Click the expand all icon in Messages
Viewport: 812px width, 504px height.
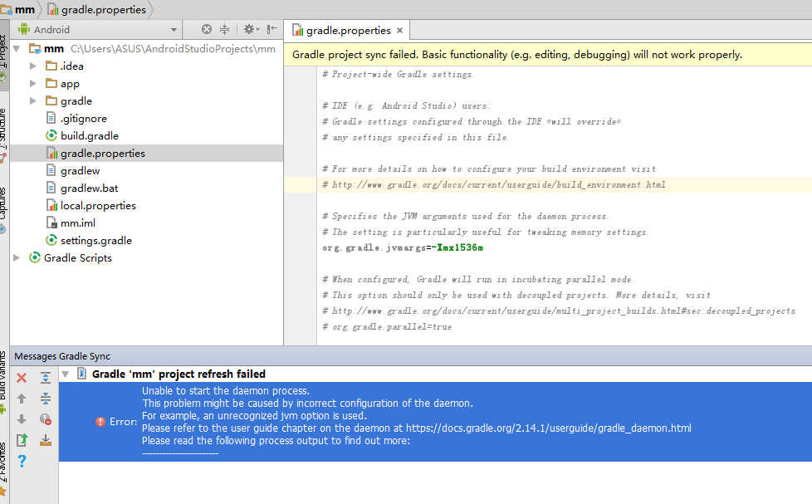pos(46,378)
